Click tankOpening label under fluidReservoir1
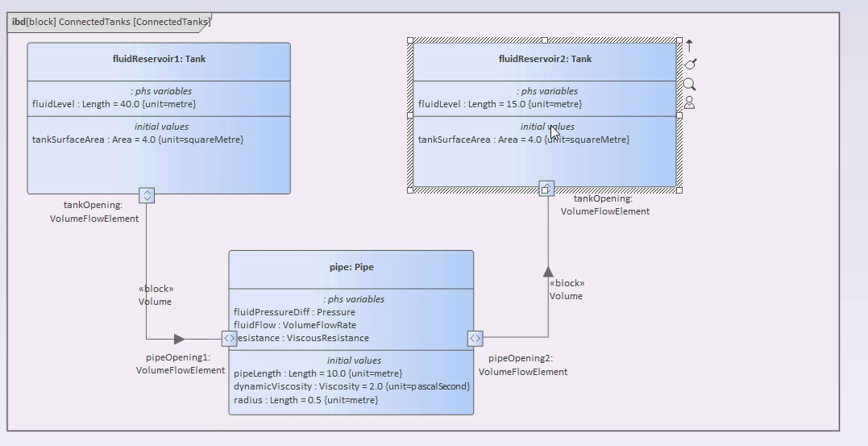The height and width of the screenshot is (446, 868). point(94,211)
